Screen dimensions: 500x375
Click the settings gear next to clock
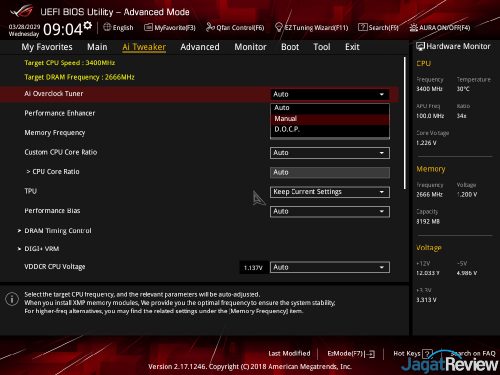[88, 26]
